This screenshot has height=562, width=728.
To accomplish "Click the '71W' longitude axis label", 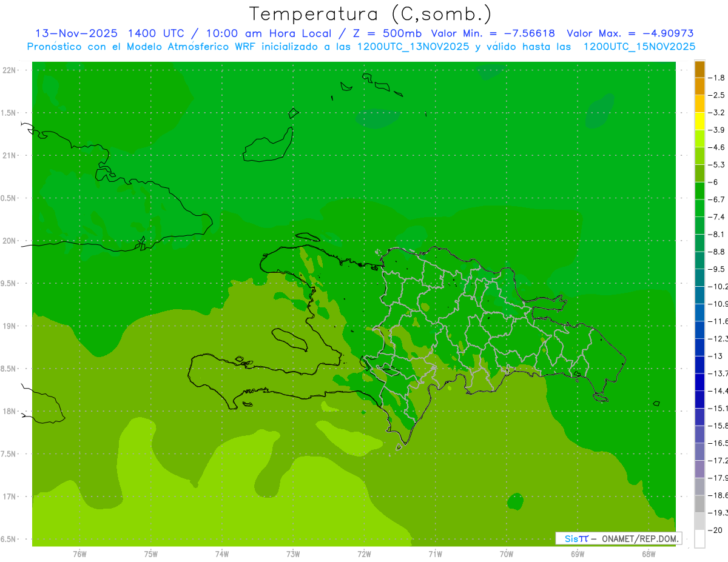I will click(435, 554).
